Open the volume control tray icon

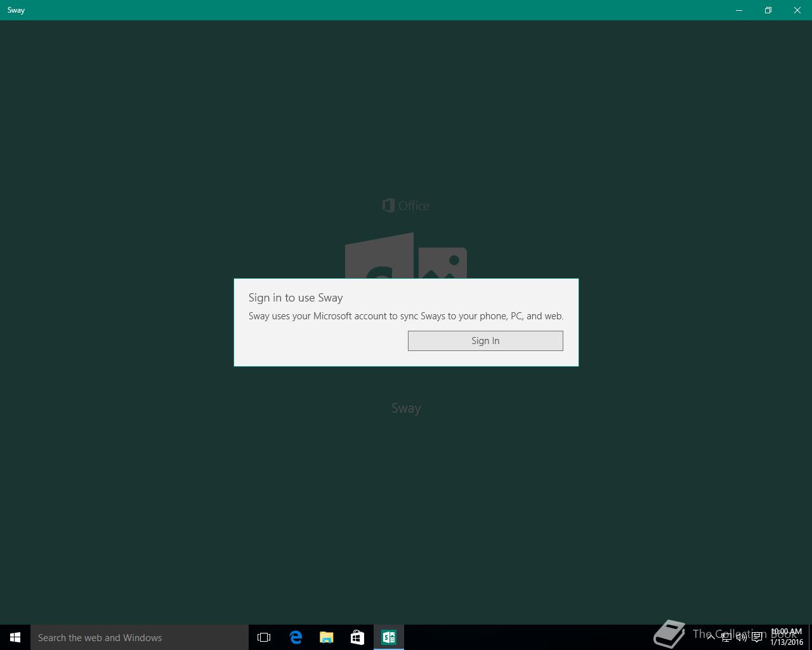pyautogui.click(x=741, y=637)
